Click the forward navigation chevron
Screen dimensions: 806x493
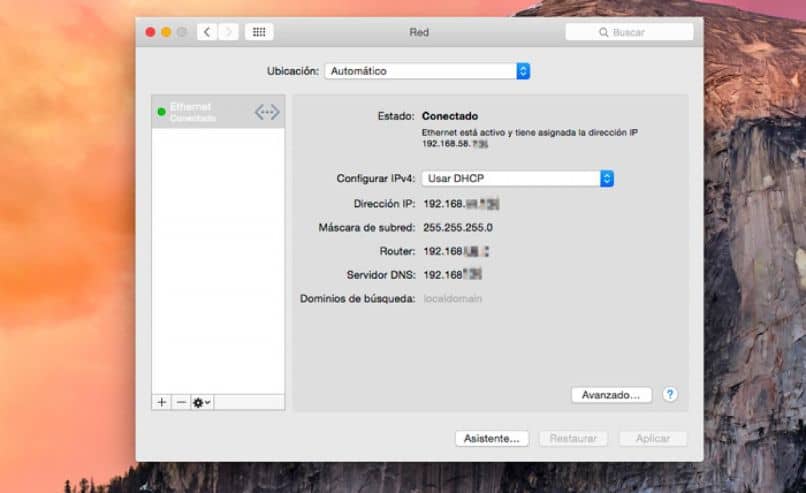228,32
